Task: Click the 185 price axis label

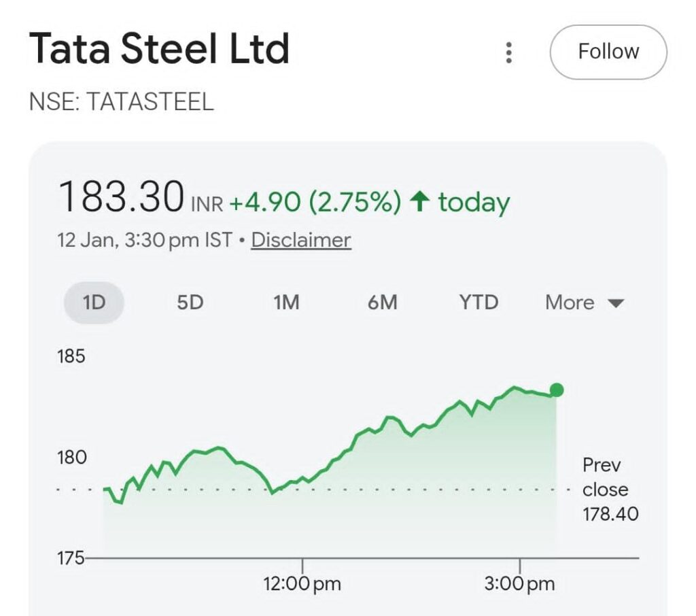Action: 71,356
